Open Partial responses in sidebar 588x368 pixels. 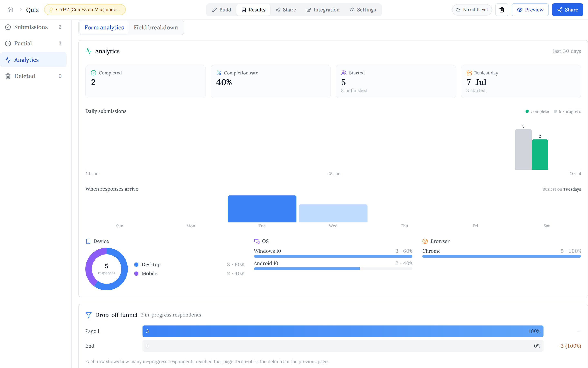tap(33, 43)
